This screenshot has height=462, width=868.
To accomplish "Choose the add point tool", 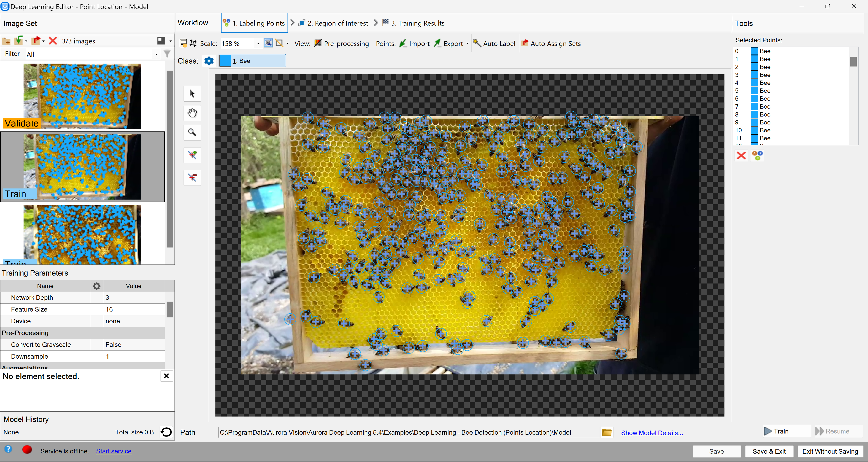I will click(192, 155).
